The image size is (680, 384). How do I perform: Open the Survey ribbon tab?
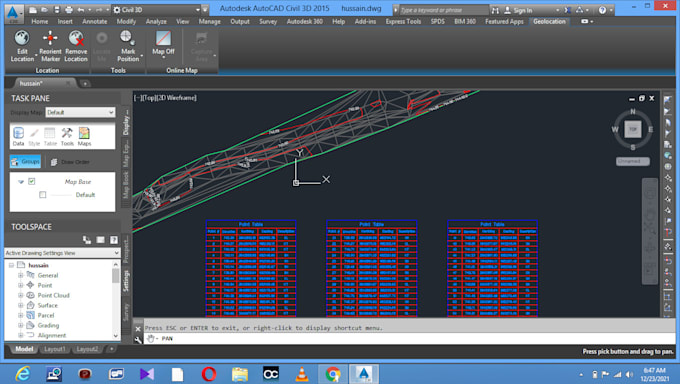[268, 21]
